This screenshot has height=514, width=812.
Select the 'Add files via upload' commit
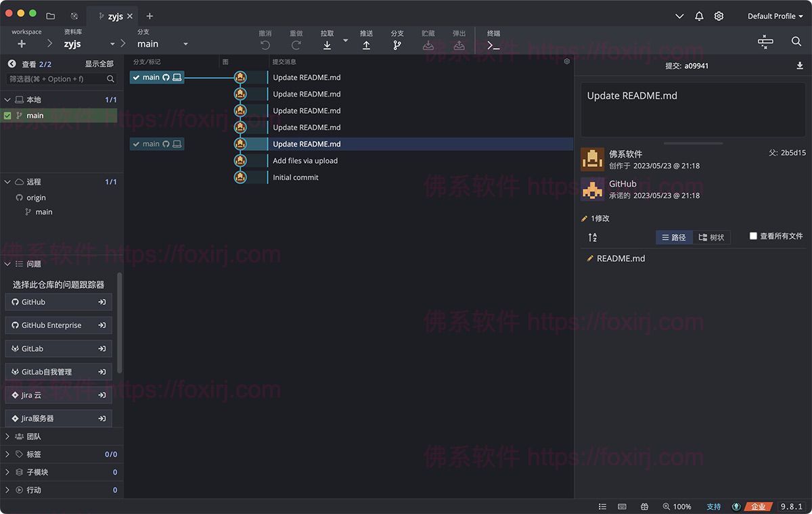(x=305, y=161)
